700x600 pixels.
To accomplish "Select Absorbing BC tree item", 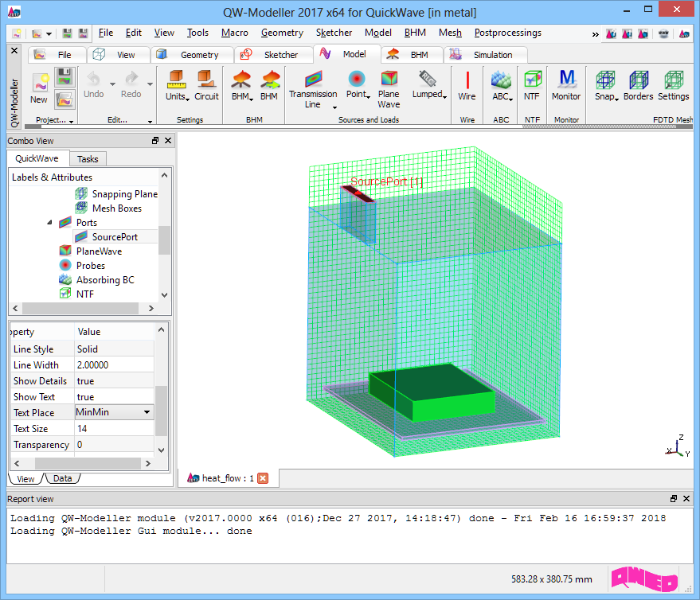I will tap(105, 280).
